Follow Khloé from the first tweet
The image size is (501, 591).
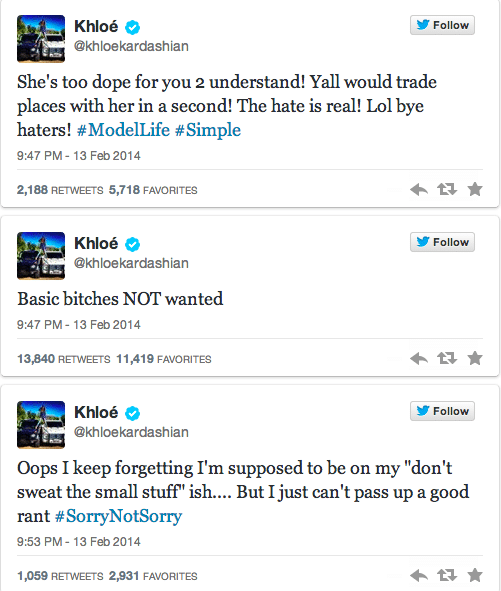click(442, 25)
